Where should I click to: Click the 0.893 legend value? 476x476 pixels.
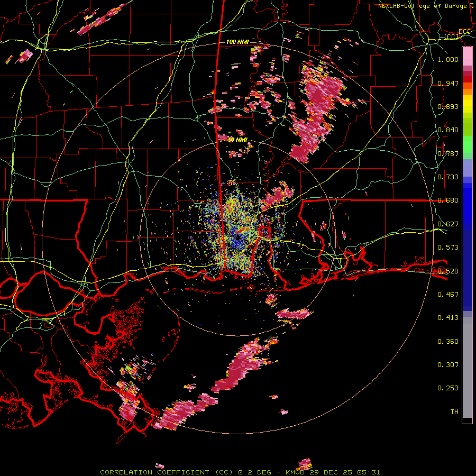click(x=448, y=106)
